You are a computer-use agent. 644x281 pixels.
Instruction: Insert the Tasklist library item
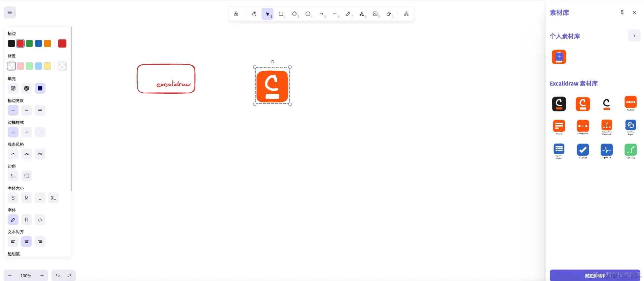[583, 151]
